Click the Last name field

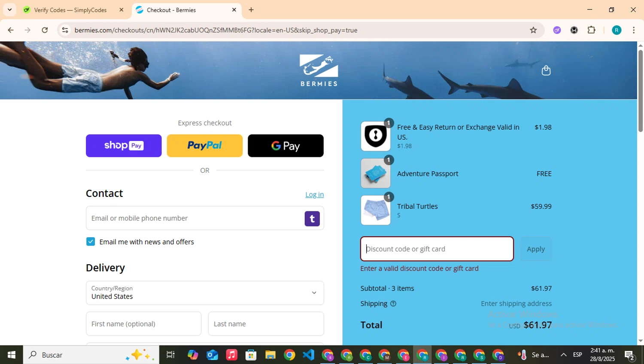coord(266,324)
